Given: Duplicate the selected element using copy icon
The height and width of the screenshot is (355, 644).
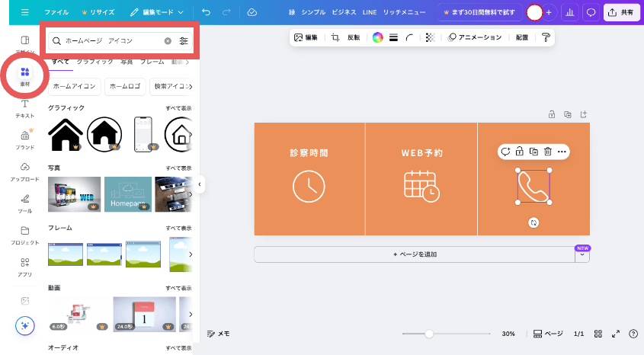Looking at the screenshot, I should 533,152.
